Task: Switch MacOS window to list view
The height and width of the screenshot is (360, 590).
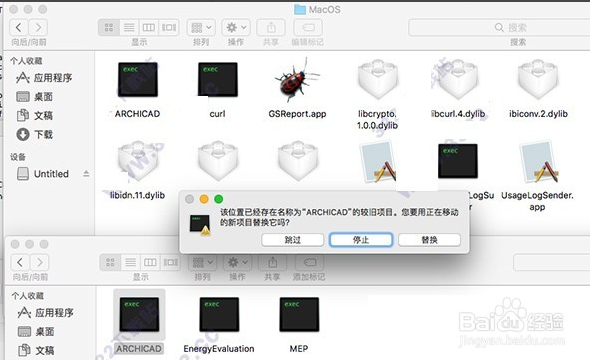Action: tap(129, 27)
